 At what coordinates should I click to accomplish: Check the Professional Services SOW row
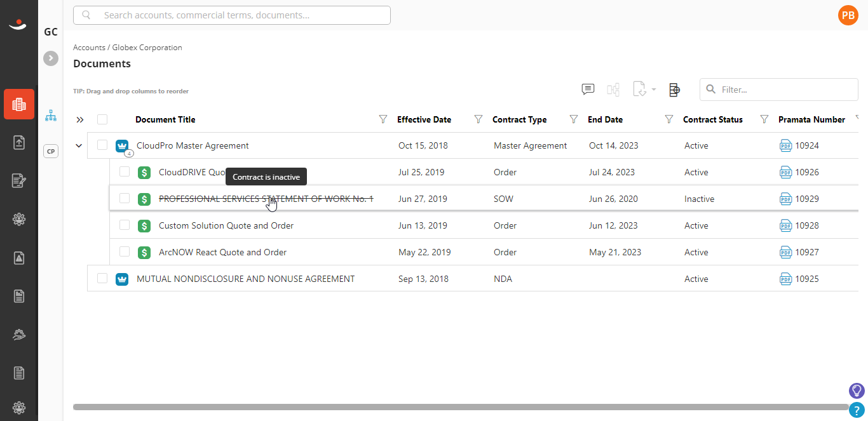coord(125,198)
